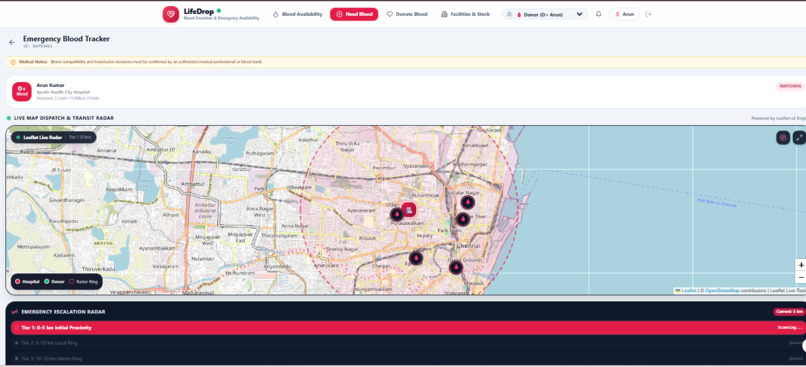The width and height of the screenshot is (806, 367).
Task: Click the Radar Ring legend entry
Action: (82, 282)
